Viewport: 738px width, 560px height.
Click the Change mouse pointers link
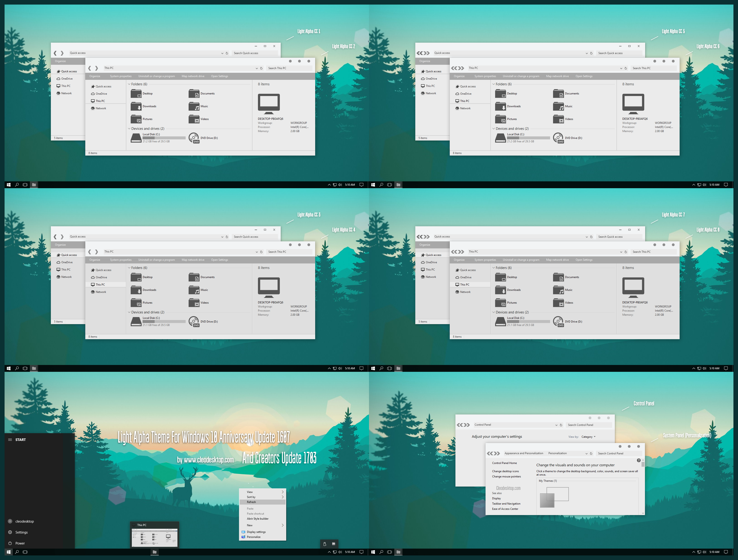click(x=506, y=477)
